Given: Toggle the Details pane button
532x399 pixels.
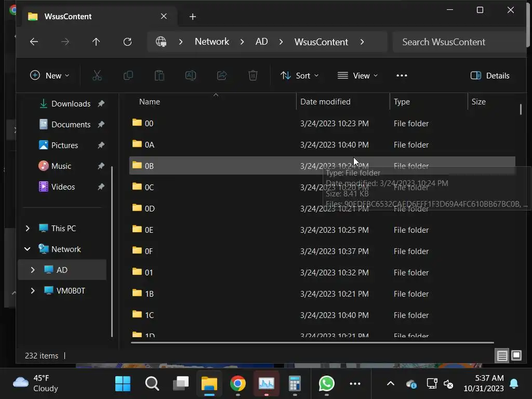Looking at the screenshot, I should (x=490, y=75).
